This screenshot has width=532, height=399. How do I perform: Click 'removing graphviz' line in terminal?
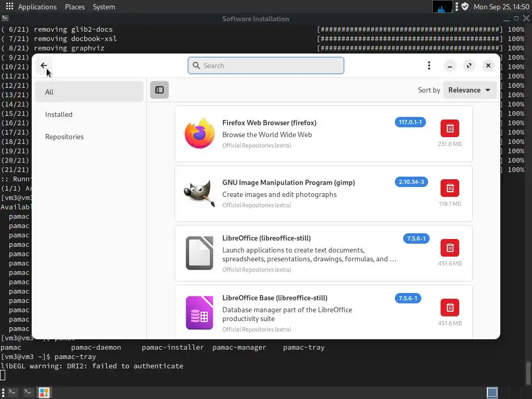pyautogui.click(x=69, y=48)
